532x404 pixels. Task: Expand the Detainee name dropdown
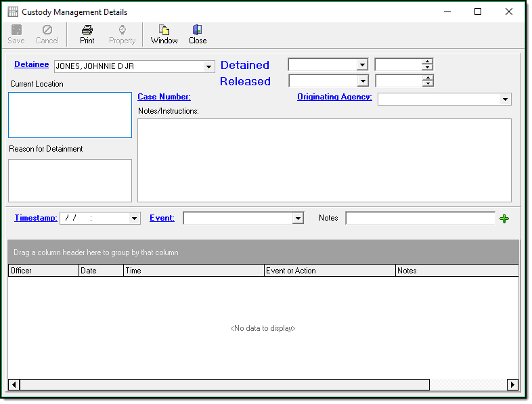pyautogui.click(x=208, y=66)
